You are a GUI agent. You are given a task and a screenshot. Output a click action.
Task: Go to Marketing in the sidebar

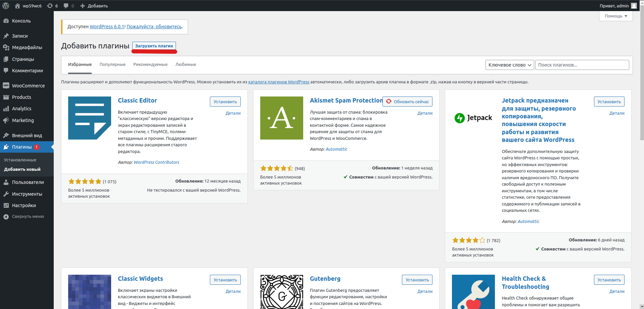[23, 120]
